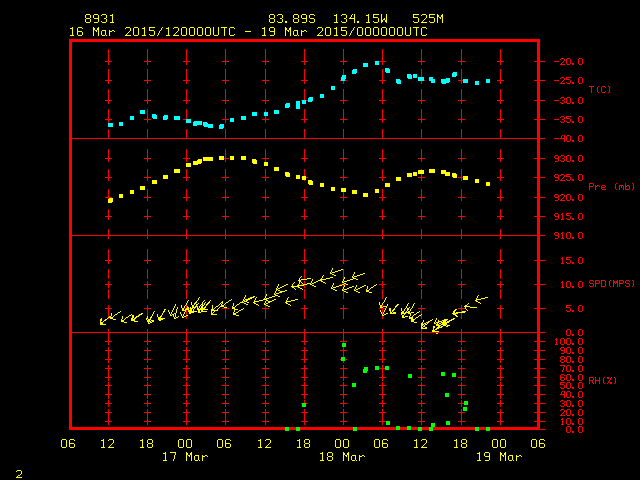Click the 17 Mar date label

point(185,457)
